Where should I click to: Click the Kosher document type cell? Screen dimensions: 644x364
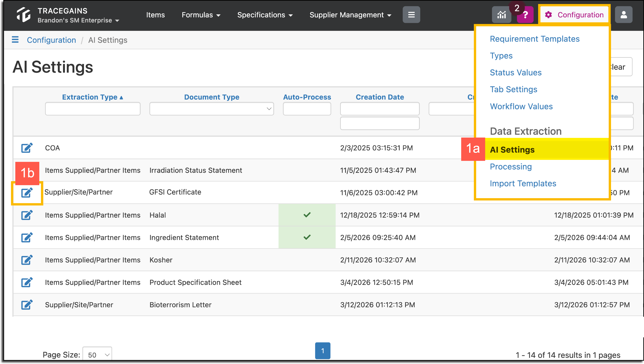(161, 260)
